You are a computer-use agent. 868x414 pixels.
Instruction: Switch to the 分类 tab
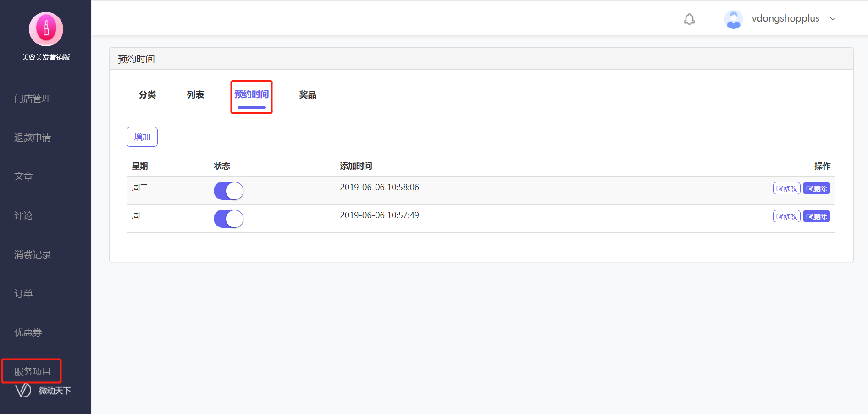147,94
